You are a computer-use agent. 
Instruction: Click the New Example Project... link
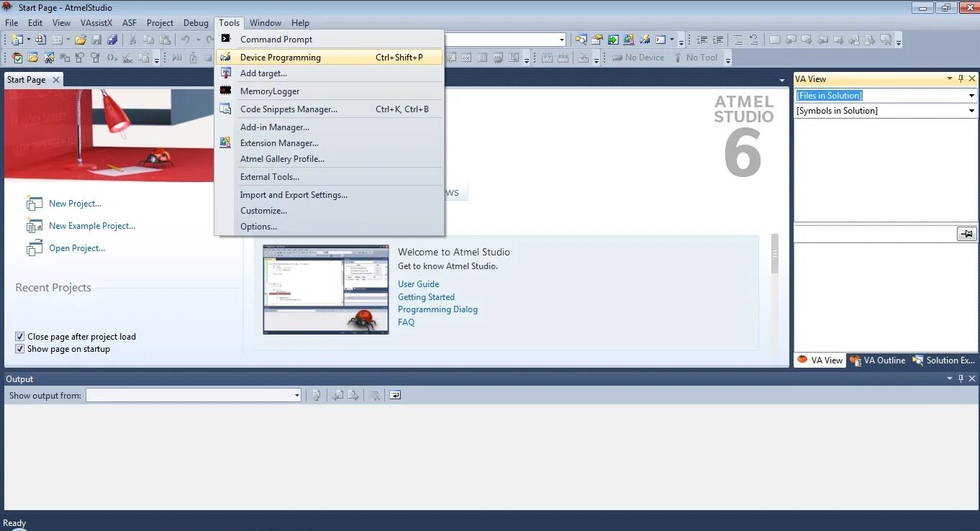pyautogui.click(x=92, y=226)
